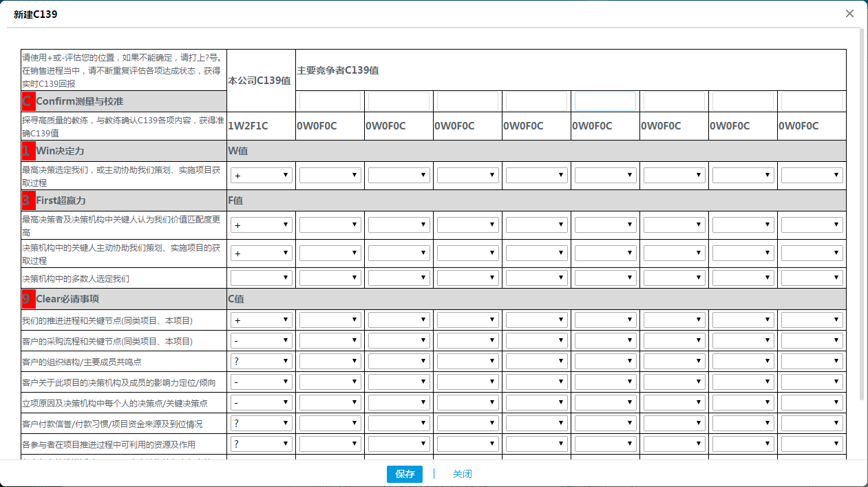The image size is (868, 487).
Task: Click the first competitor name input field
Action: (330, 102)
